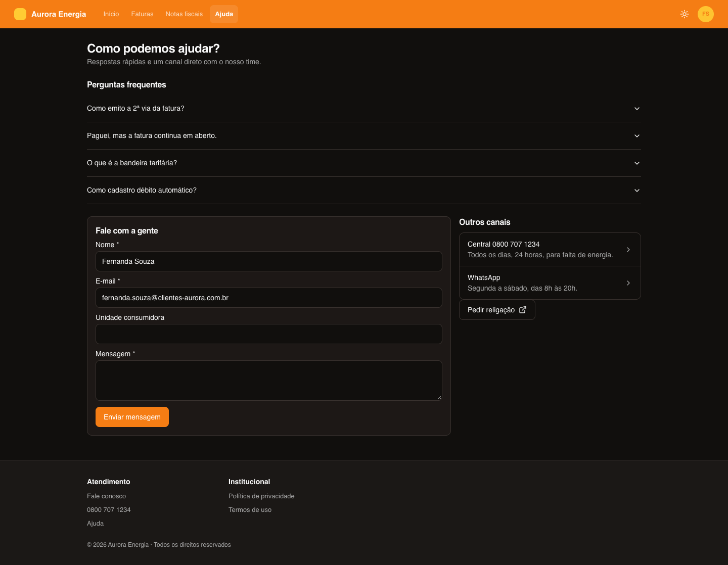Click the Pedir religação button

pyautogui.click(x=497, y=310)
